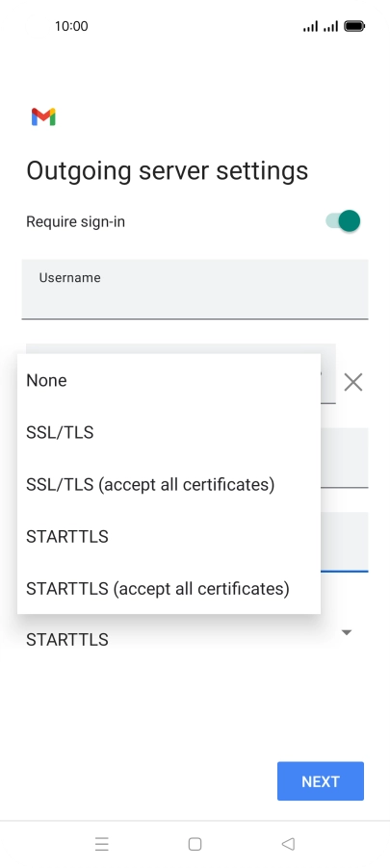Select None security option

pos(169,380)
